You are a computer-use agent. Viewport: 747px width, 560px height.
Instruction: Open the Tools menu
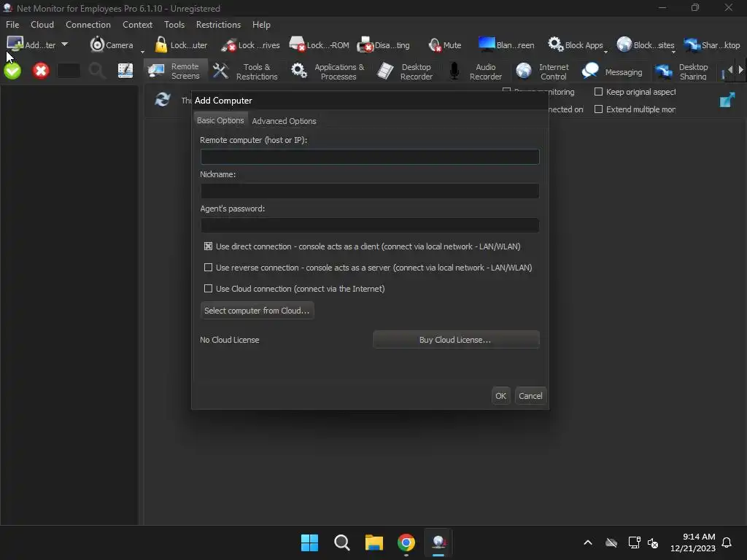(x=174, y=24)
